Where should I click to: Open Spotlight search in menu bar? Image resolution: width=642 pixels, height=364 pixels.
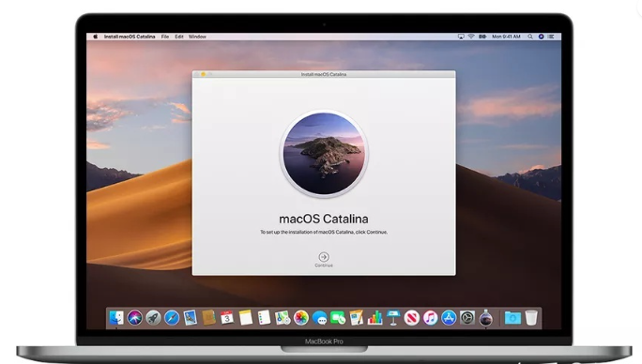[x=530, y=37]
